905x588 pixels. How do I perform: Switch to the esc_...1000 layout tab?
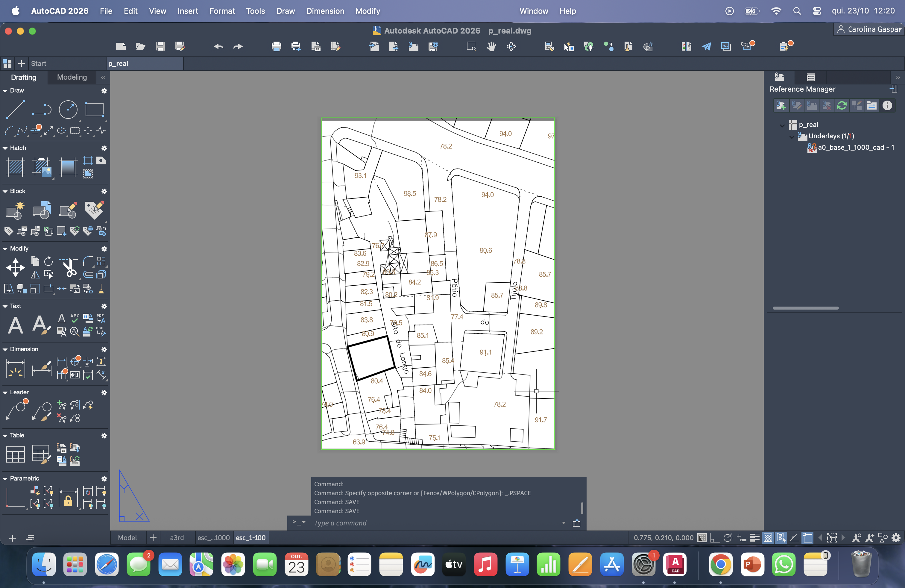point(213,538)
